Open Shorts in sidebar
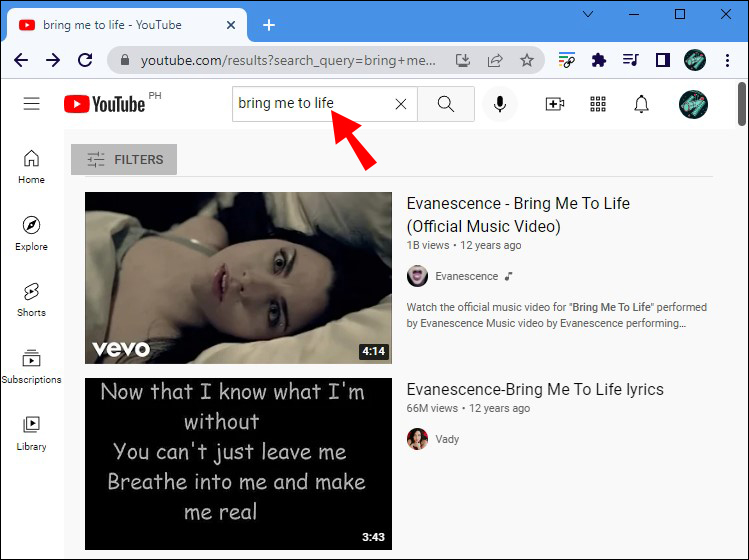This screenshot has width=749, height=560. [32, 300]
